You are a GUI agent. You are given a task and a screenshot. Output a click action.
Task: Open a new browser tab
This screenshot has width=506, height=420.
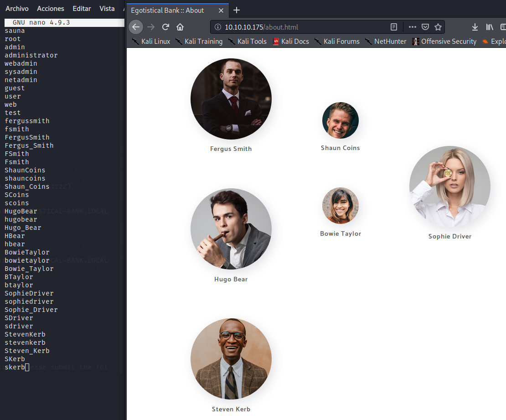[x=237, y=10]
